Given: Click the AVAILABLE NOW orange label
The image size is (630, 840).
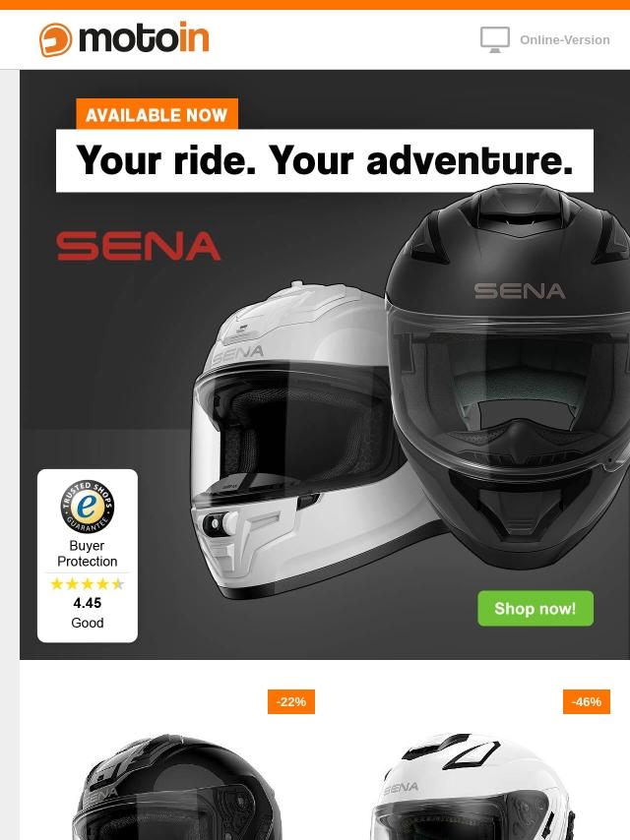Looking at the screenshot, I should [157, 114].
